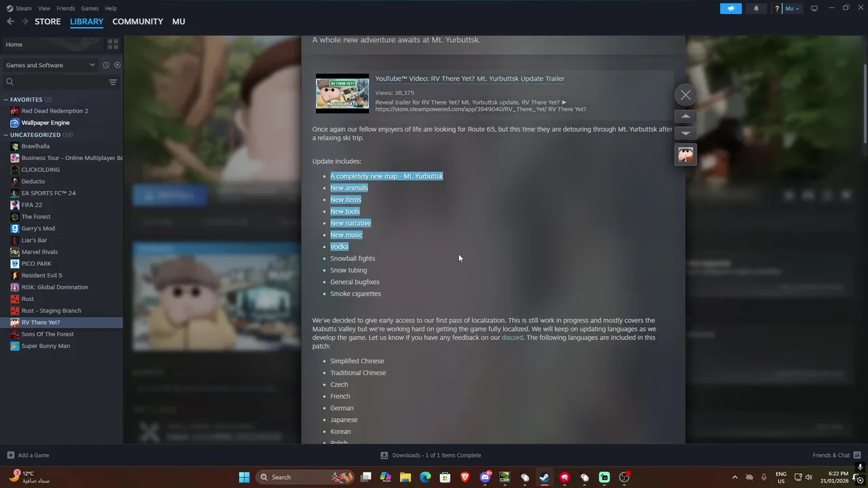Click Add a Game at bottom left
The height and width of the screenshot is (488, 868).
(x=28, y=455)
